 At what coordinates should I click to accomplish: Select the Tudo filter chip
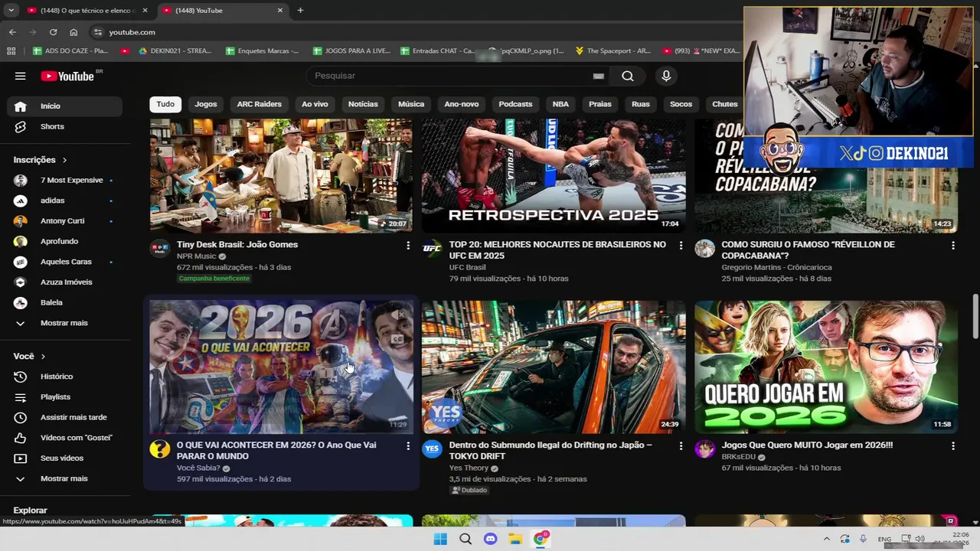pos(165,104)
